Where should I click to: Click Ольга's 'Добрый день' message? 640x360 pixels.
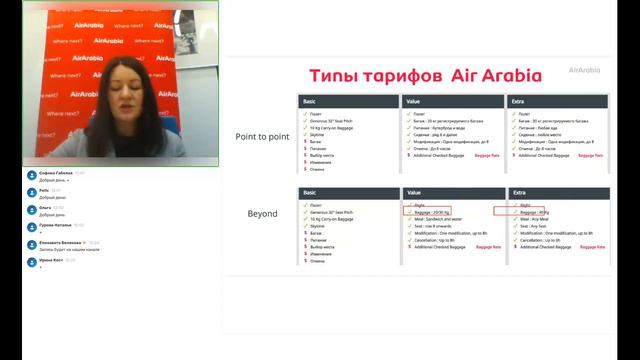coord(52,215)
